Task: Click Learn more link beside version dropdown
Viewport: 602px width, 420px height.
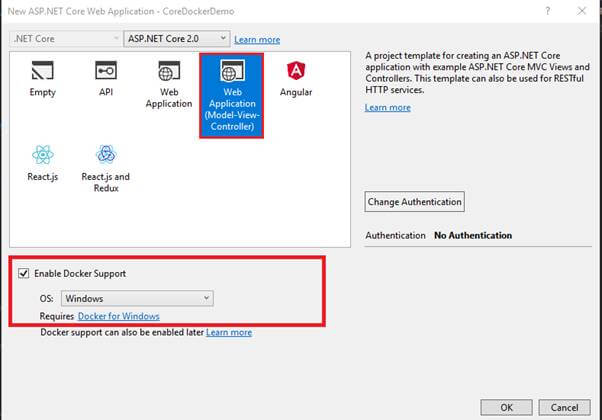Action: (x=257, y=40)
